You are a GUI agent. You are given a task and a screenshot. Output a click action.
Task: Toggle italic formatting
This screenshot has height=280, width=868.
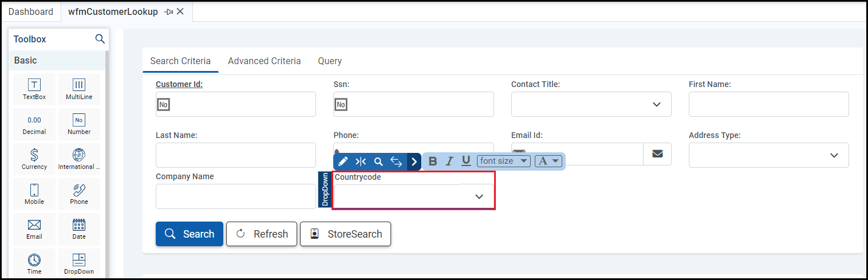[x=449, y=161]
